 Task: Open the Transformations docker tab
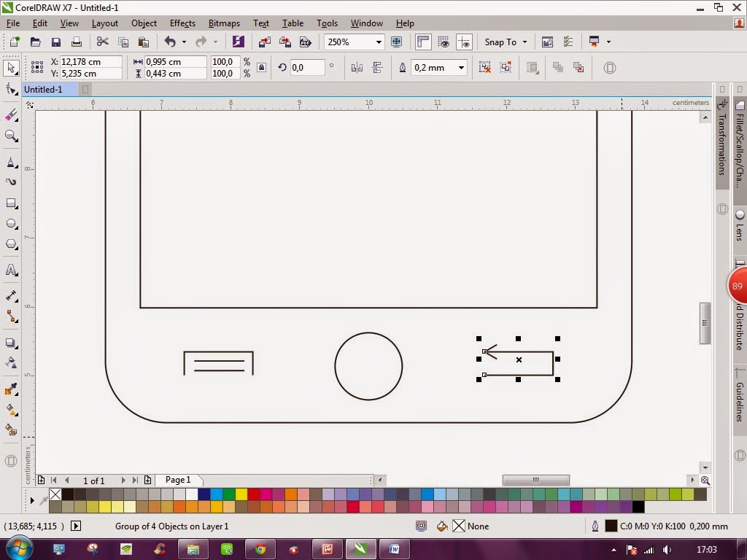[x=722, y=143]
